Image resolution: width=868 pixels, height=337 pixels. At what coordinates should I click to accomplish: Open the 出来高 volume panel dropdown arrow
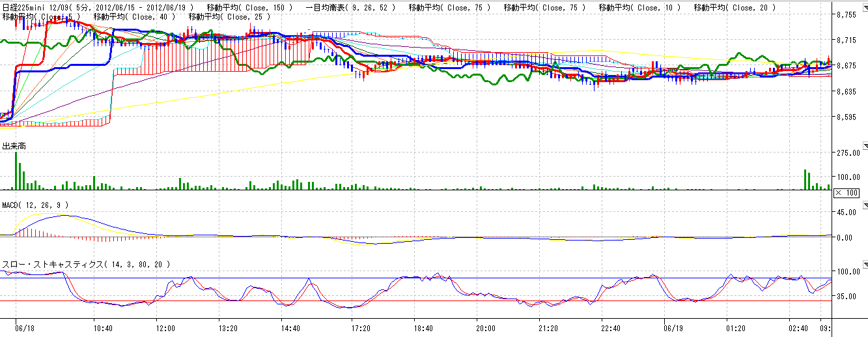[865, 145]
